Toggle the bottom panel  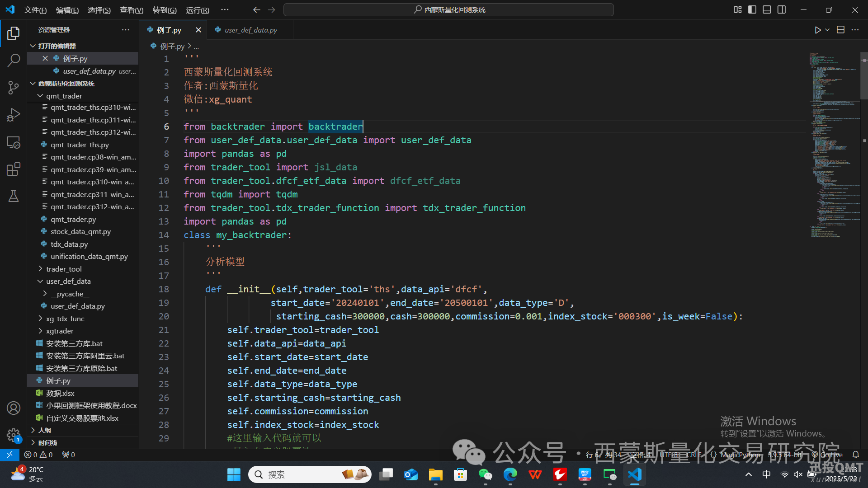coord(767,9)
